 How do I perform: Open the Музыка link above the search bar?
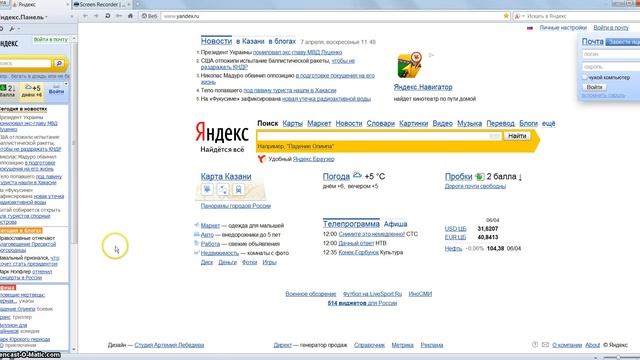(469, 123)
